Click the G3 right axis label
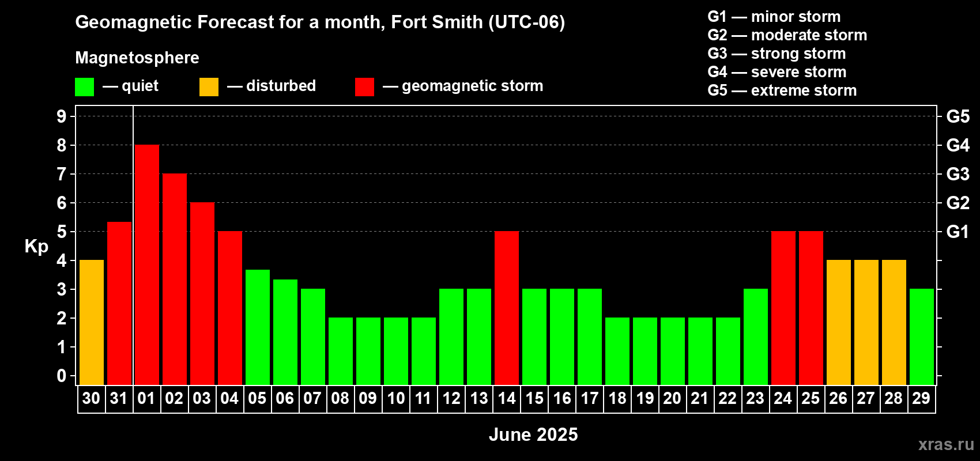This screenshot has height=461, width=980. pos(958,174)
